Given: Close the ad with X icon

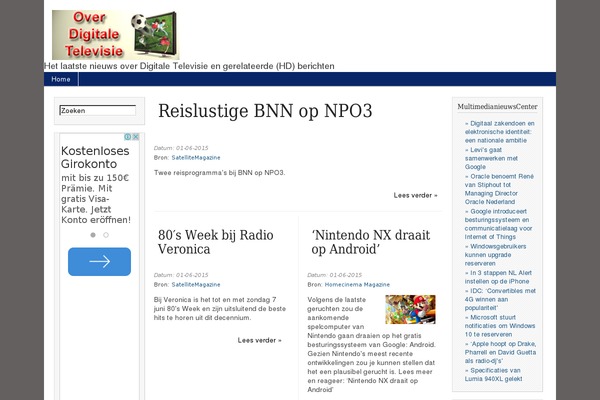Looking at the screenshot, I should tap(135, 137).
